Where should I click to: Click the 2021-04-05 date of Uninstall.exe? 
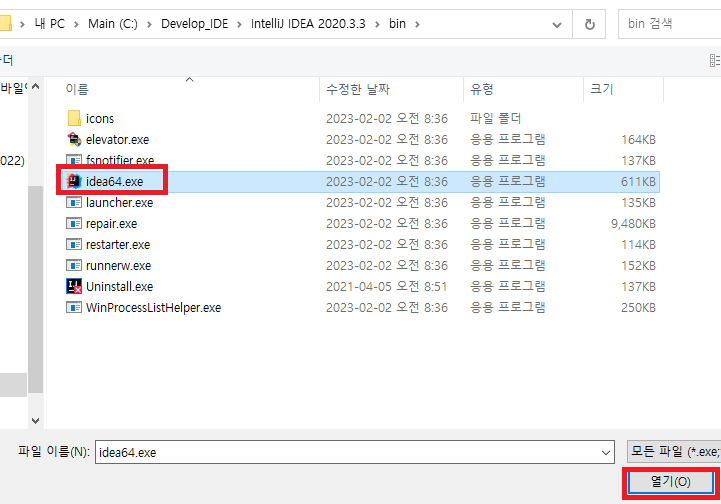point(386,286)
